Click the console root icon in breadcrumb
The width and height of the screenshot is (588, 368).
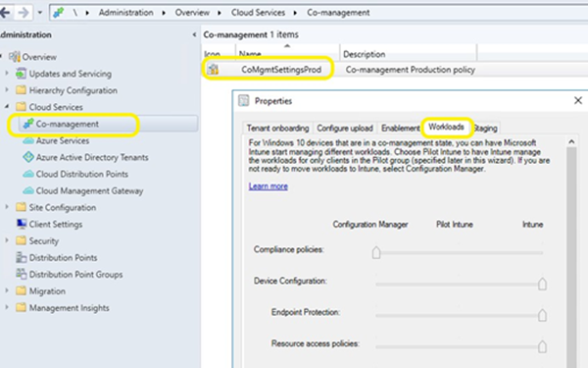(59, 13)
